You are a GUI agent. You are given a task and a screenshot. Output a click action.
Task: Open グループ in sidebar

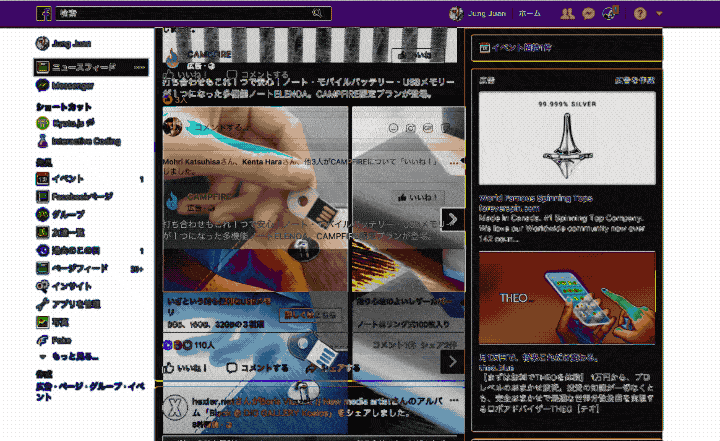click(60, 215)
